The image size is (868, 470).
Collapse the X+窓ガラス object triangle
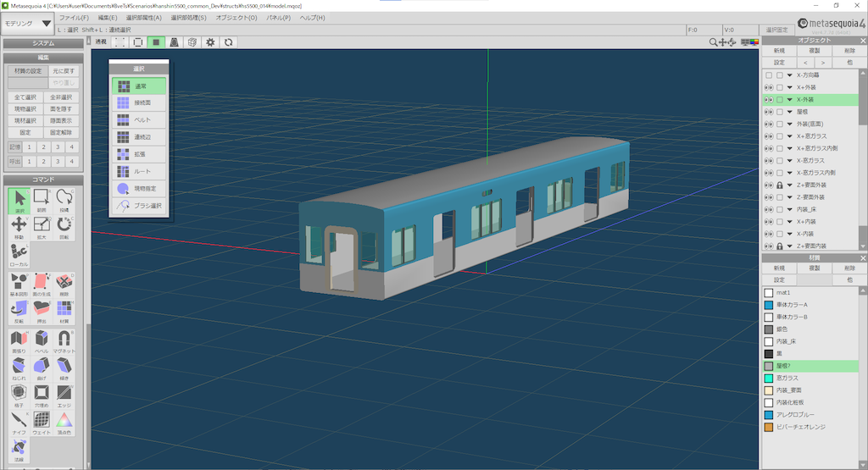coord(790,136)
